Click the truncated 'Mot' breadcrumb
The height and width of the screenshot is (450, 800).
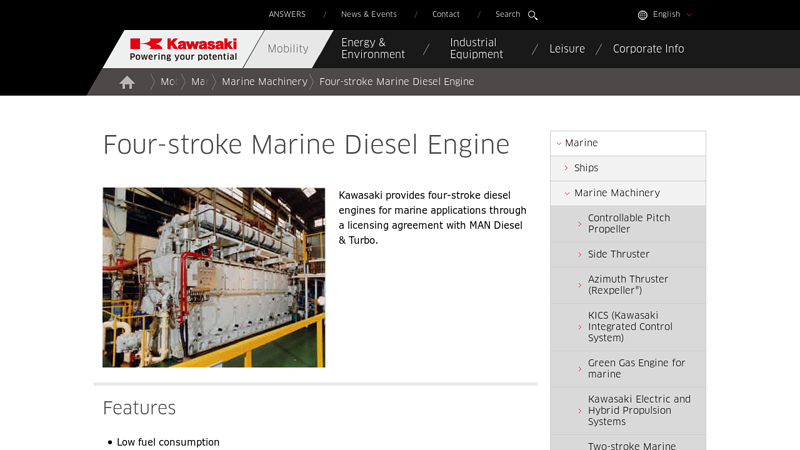tap(168, 82)
